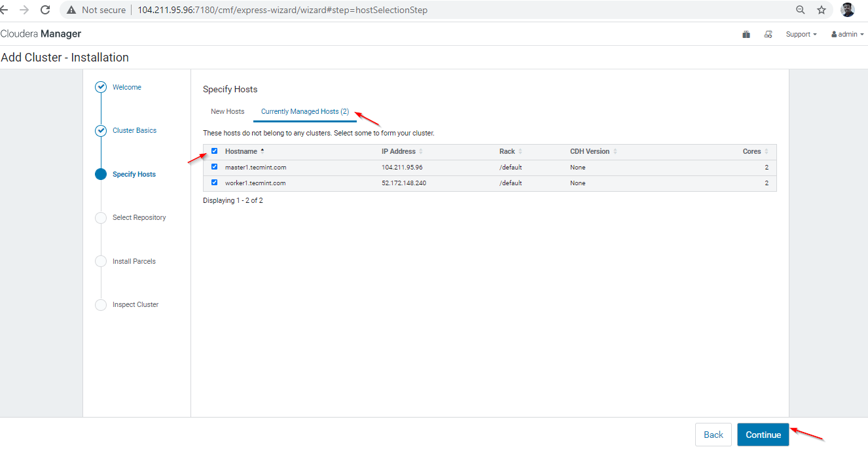Click the Cluster Basics completed step circle
The image size is (868, 449).
(x=100, y=130)
